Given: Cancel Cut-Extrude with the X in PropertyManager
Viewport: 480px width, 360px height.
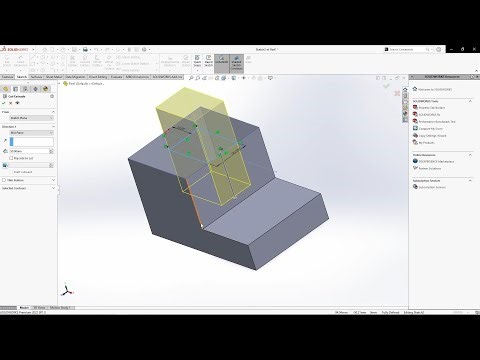Looking at the screenshot, I should [x=11, y=103].
